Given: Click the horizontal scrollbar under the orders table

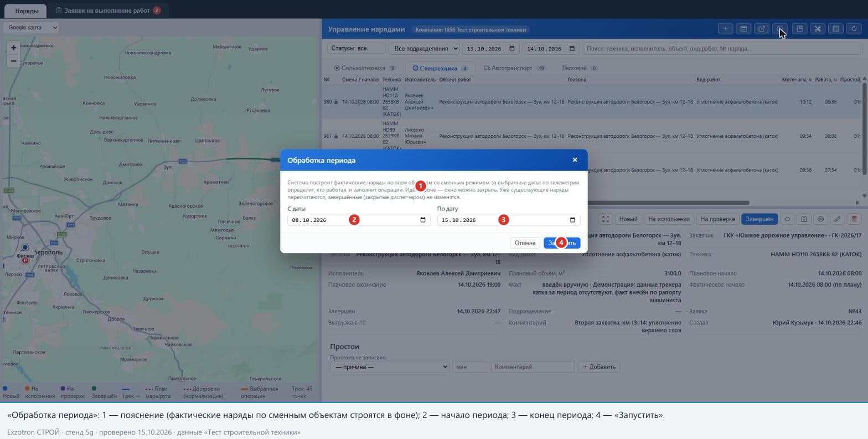Looking at the screenshot, I should click(536, 203).
